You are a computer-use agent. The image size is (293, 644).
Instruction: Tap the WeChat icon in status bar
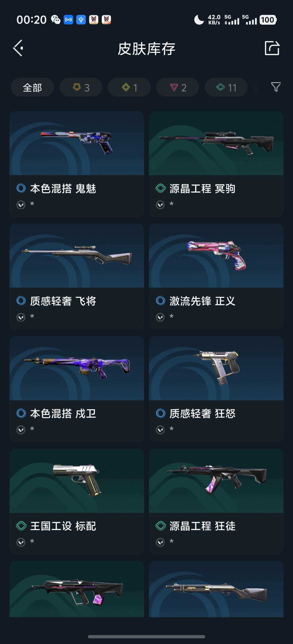coord(56,20)
